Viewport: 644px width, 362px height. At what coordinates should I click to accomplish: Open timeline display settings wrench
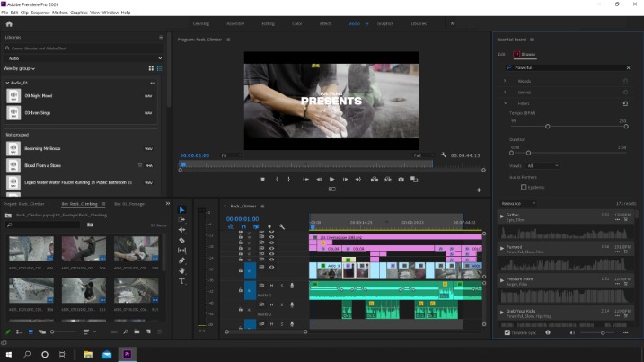[x=282, y=226]
